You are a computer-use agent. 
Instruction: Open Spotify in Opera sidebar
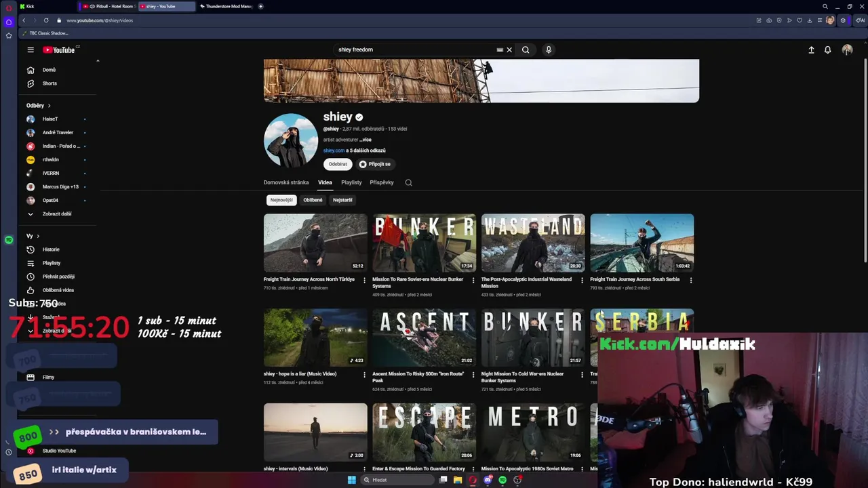pos(9,240)
